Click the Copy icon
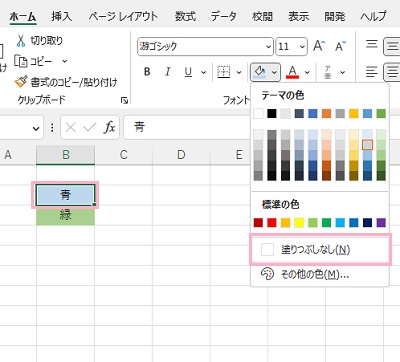 coord(21,61)
